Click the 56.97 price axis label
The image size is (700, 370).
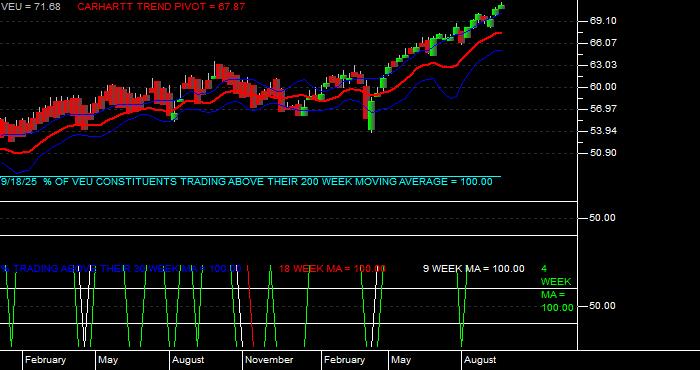603,109
